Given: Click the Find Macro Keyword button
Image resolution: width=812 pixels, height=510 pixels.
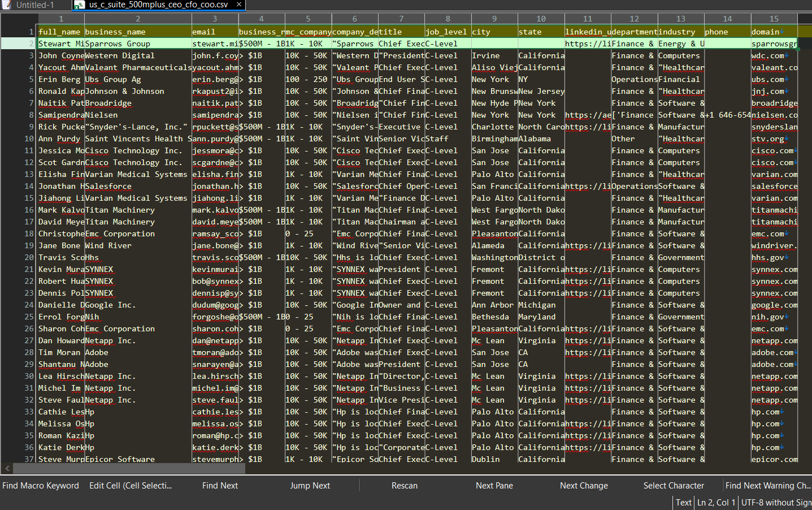Looking at the screenshot, I should (x=41, y=486).
